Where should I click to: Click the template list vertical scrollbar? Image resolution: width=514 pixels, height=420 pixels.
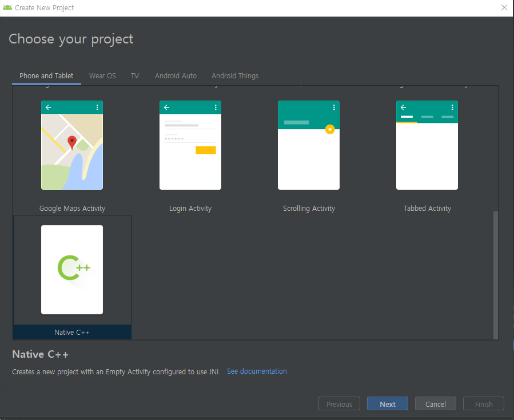pyautogui.click(x=496, y=275)
